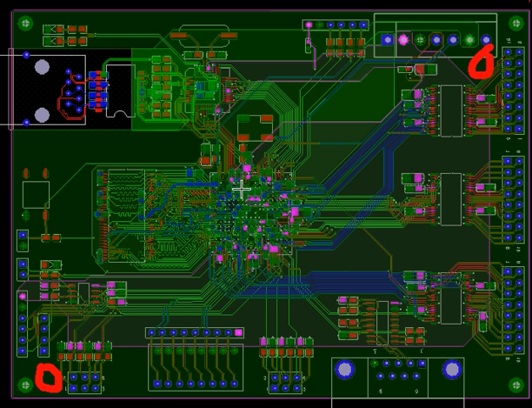Click the red circle annotation at bottom left
This screenshot has height=408, width=532.
pos(49,379)
